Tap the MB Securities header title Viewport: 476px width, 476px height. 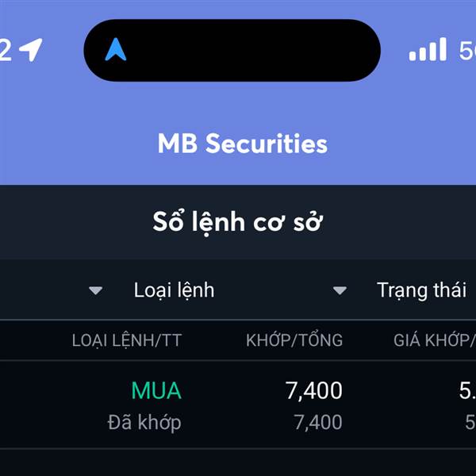[242, 144]
